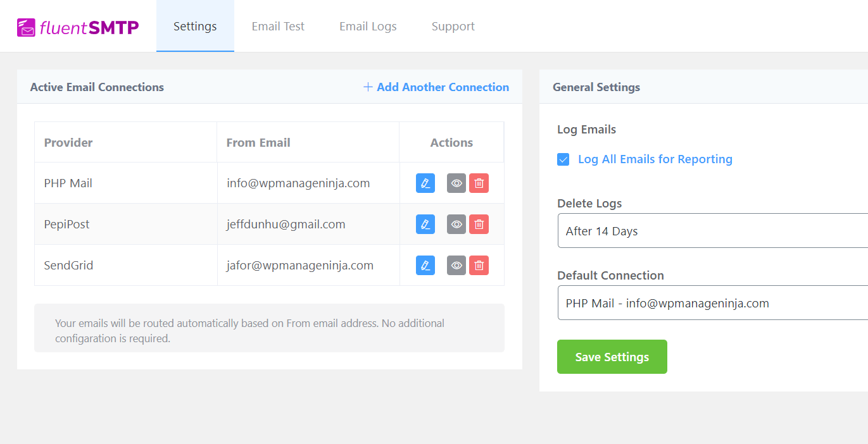Click the Actions column header
This screenshot has height=444, width=868.
(452, 142)
